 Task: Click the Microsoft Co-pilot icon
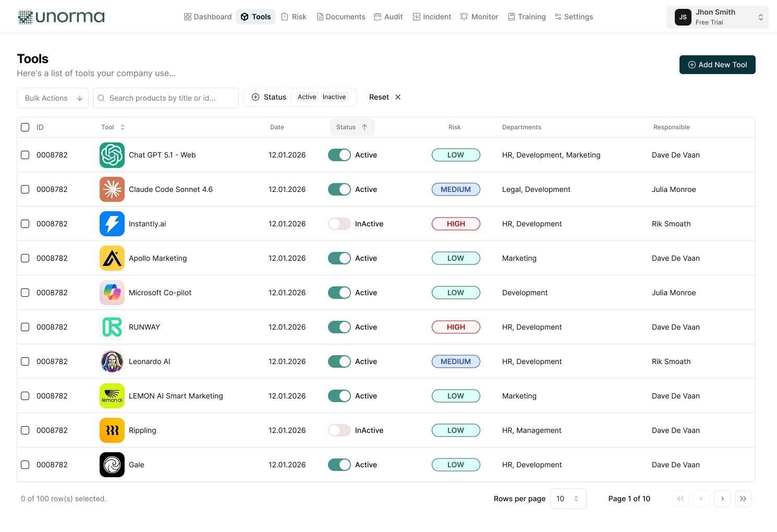pyautogui.click(x=112, y=293)
